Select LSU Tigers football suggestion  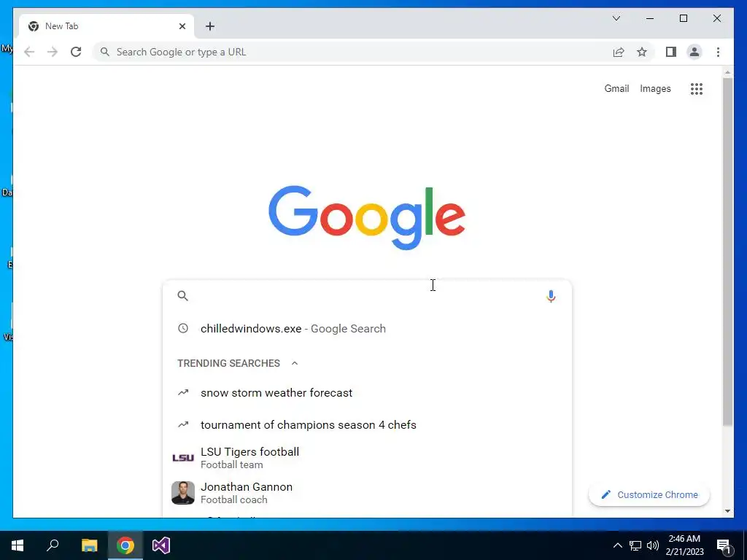367,458
